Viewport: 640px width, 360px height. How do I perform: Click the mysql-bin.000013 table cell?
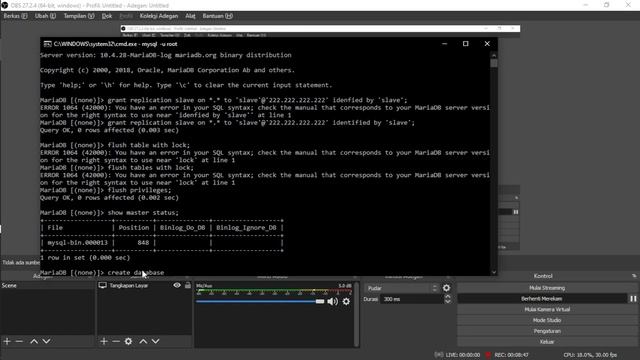[78, 242]
